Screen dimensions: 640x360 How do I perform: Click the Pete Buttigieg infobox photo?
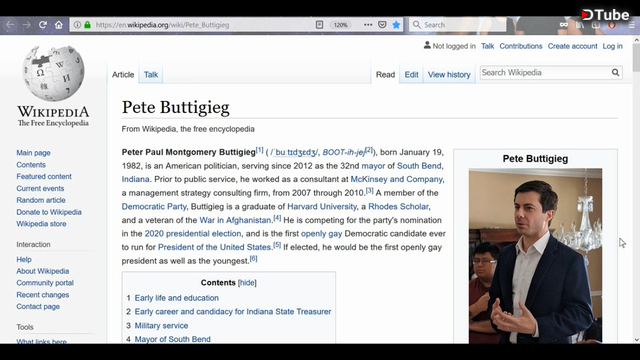tap(535, 256)
